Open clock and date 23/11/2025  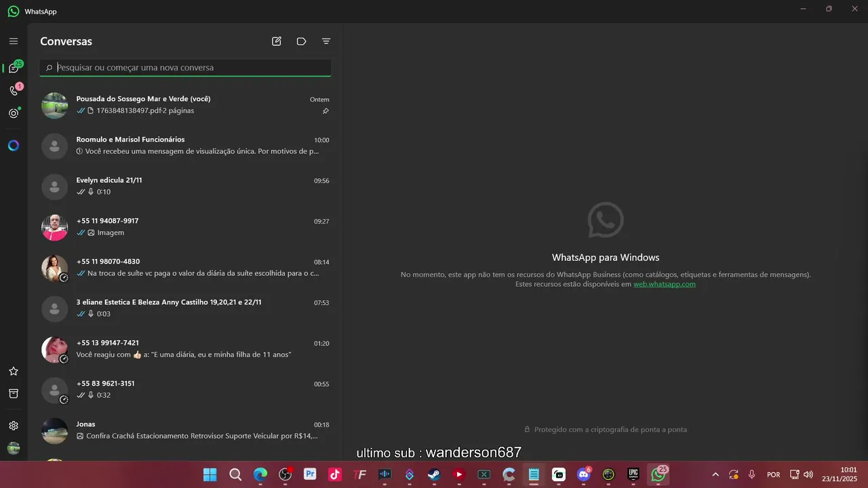pos(840,474)
